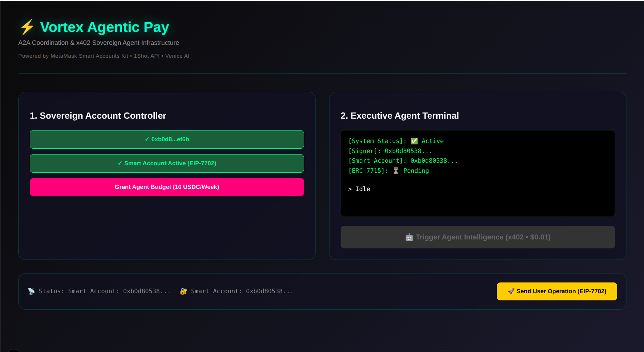Screen dimensions: 644x352
Task: Trigger Agent Intelligence x402 button
Action: tap(477, 237)
